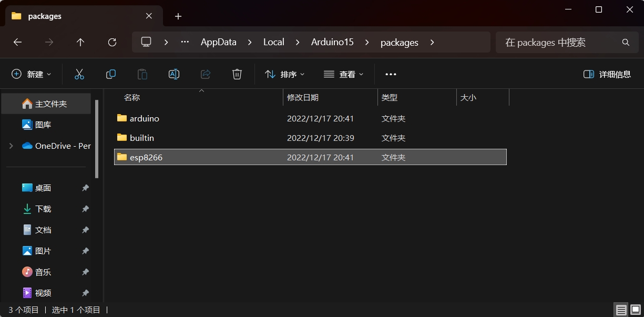The height and width of the screenshot is (317, 644).
Task: Click the Rename icon in toolbar
Action: (174, 74)
